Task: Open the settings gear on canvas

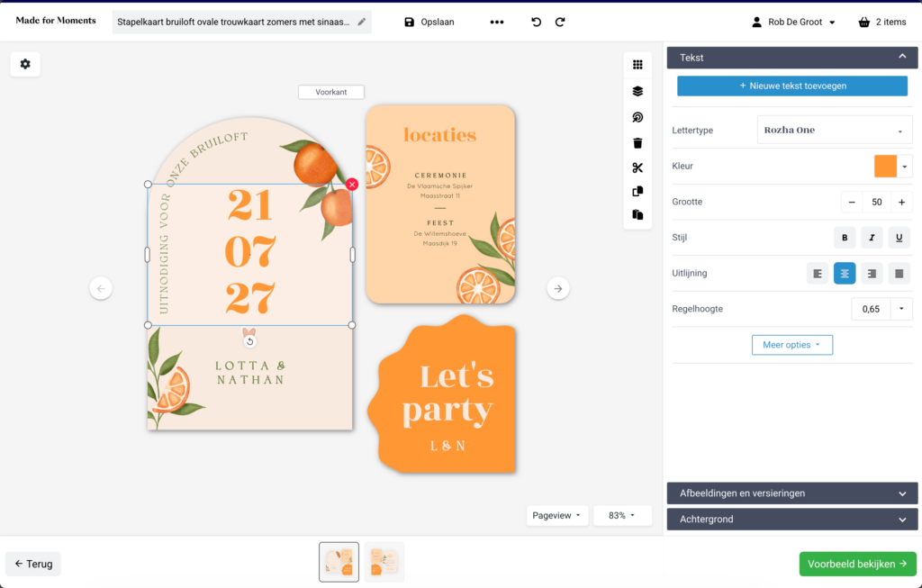Action: tap(25, 64)
